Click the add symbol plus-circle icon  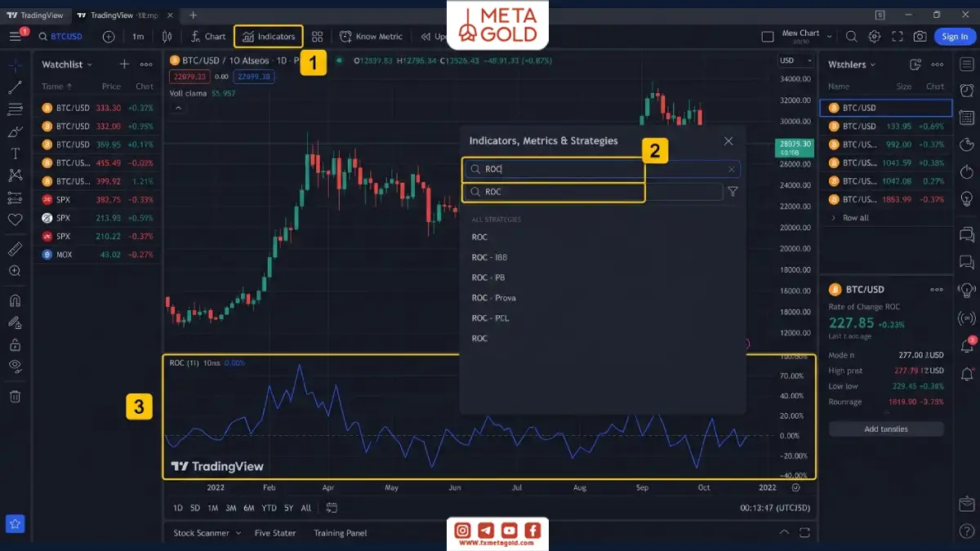[109, 37]
